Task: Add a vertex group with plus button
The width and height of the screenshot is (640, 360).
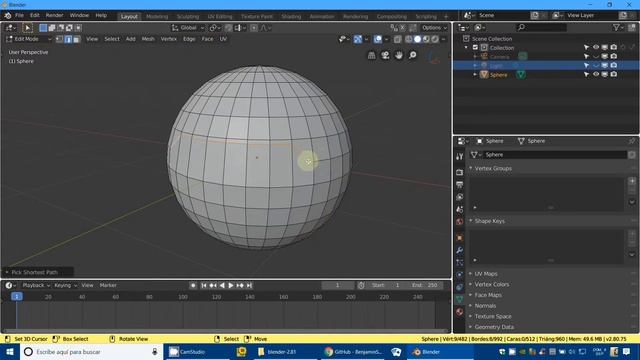Action: 632,181
